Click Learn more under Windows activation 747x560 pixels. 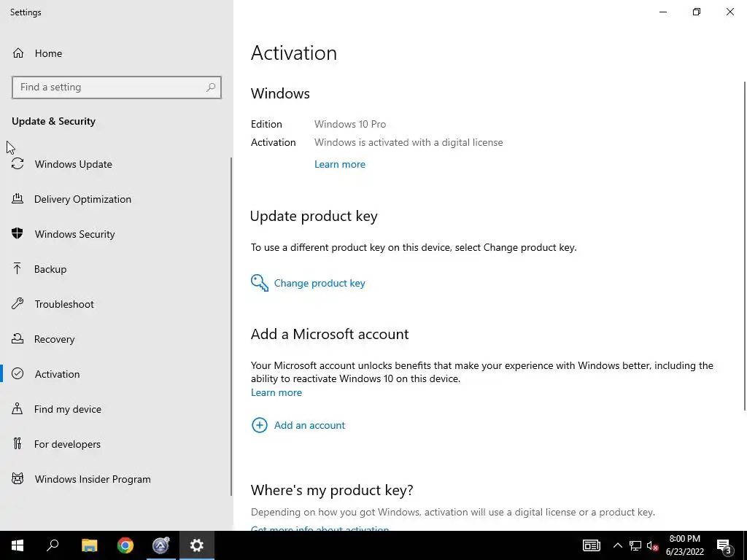340,164
